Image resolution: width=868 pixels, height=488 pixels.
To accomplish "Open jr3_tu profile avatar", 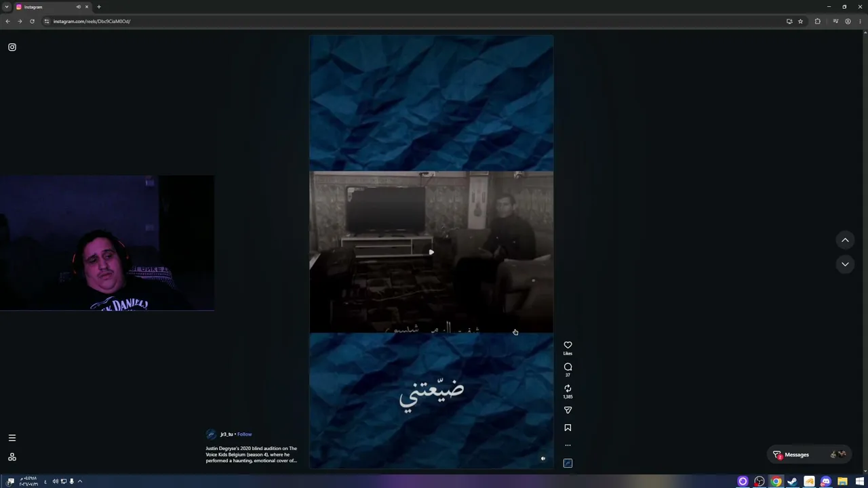I will coord(211,434).
